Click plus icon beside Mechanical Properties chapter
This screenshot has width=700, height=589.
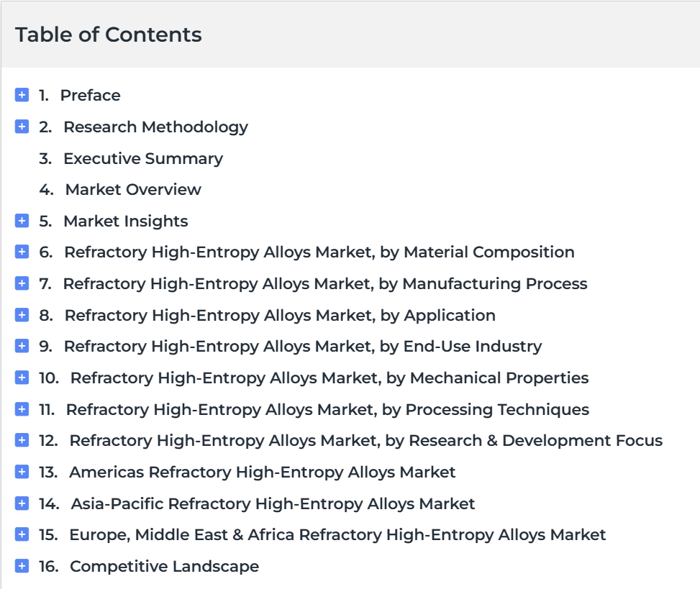pos(22,378)
